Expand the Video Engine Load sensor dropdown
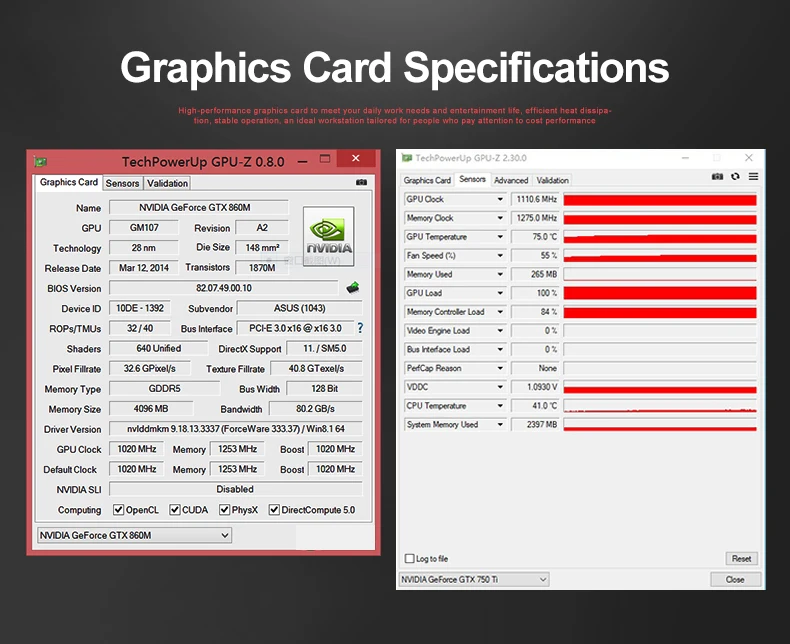This screenshot has width=790, height=644. click(x=500, y=331)
